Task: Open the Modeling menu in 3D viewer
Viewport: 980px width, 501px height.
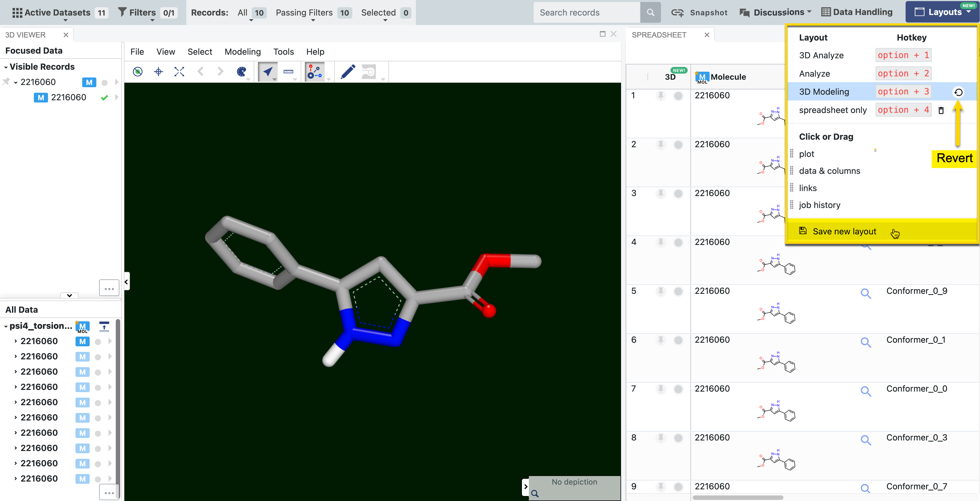Action: point(243,52)
